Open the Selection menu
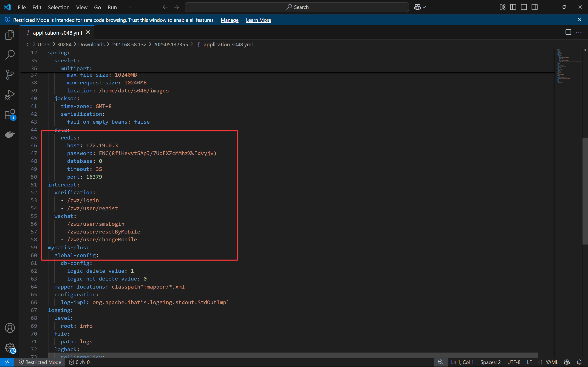 pyautogui.click(x=59, y=7)
